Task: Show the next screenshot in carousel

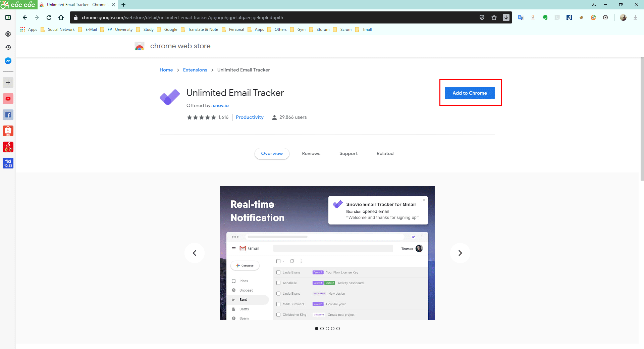Action: coord(460,253)
